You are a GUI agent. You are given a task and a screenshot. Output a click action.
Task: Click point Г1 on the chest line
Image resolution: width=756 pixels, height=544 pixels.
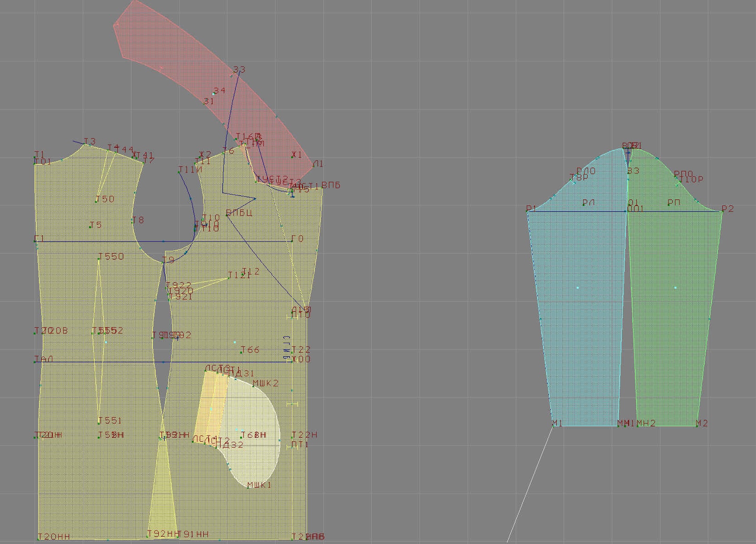click(x=35, y=241)
